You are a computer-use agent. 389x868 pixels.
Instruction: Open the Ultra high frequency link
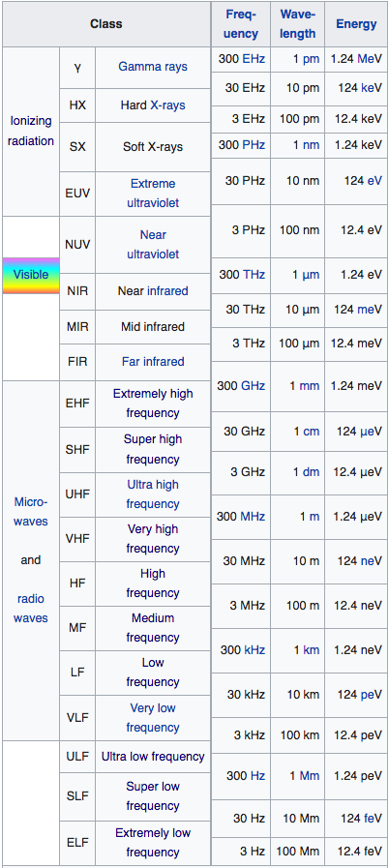153,494
